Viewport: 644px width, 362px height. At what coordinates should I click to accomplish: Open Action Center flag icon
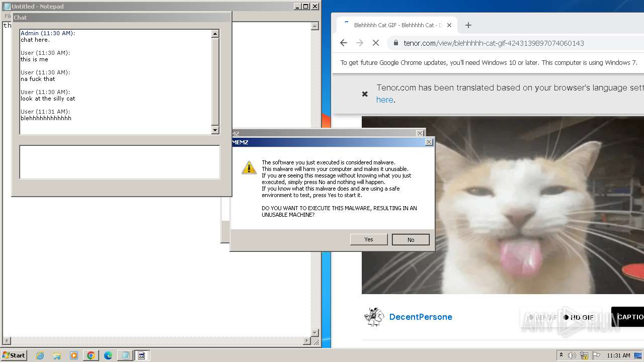click(x=596, y=355)
